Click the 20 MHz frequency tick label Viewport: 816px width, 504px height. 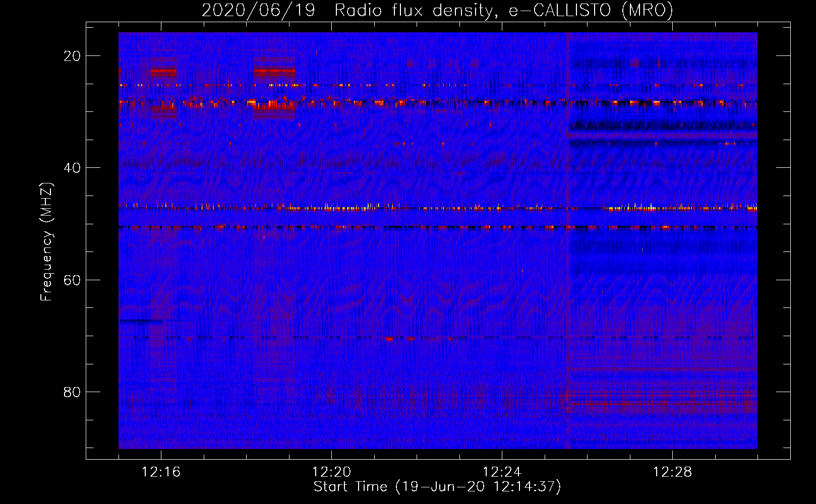pos(72,56)
